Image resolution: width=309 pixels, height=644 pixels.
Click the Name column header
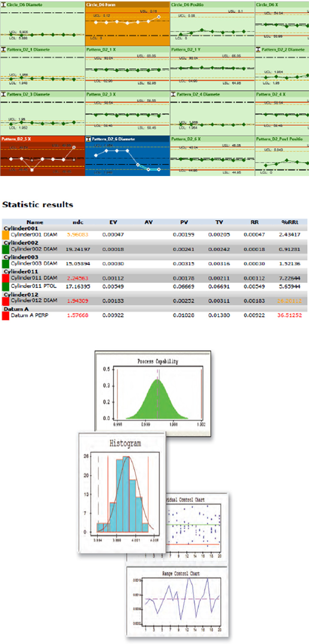tap(35, 222)
